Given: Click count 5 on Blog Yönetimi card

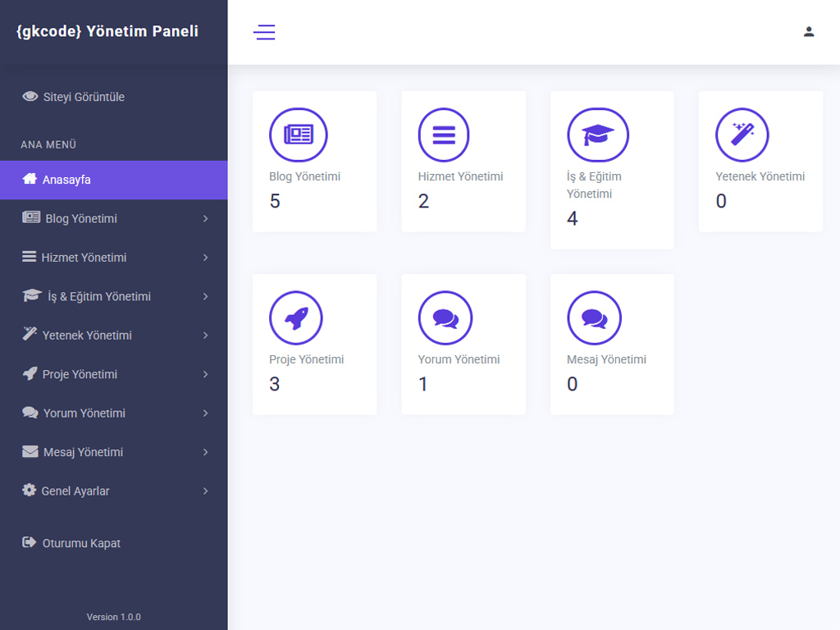Looking at the screenshot, I should [275, 201].
